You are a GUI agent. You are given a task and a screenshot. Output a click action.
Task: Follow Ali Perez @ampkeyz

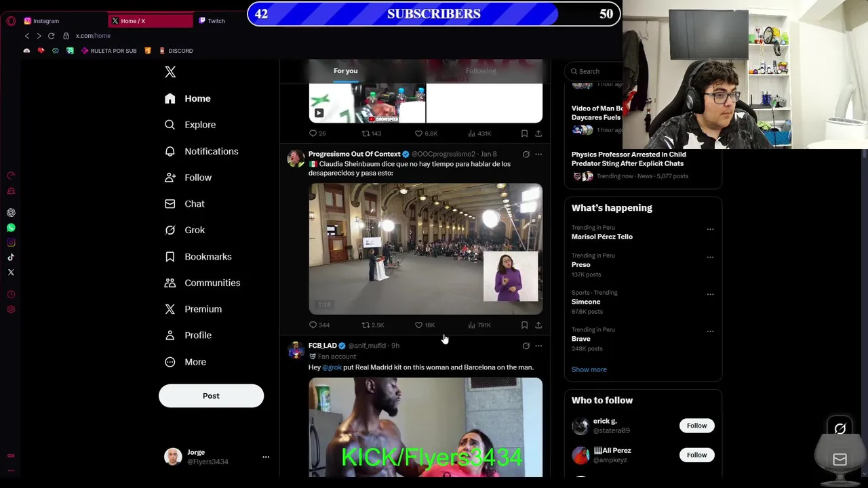(x=696, y=455)
